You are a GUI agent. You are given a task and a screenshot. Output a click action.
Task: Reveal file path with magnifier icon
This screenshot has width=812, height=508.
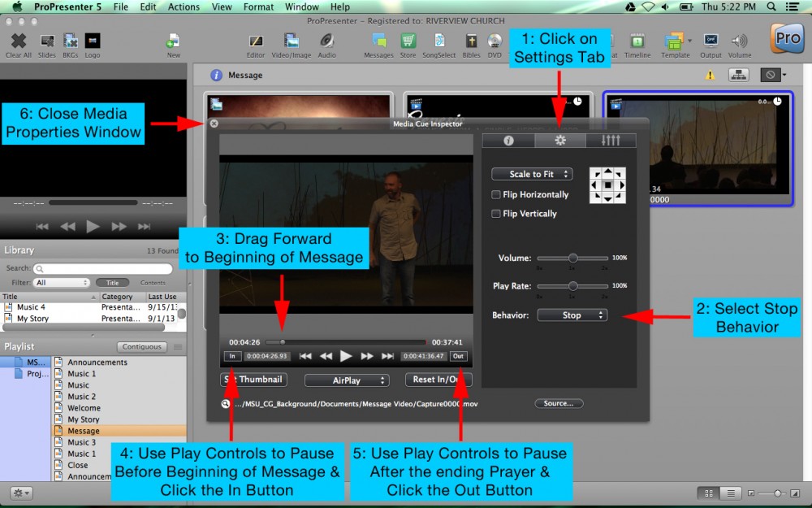(226, 404)
